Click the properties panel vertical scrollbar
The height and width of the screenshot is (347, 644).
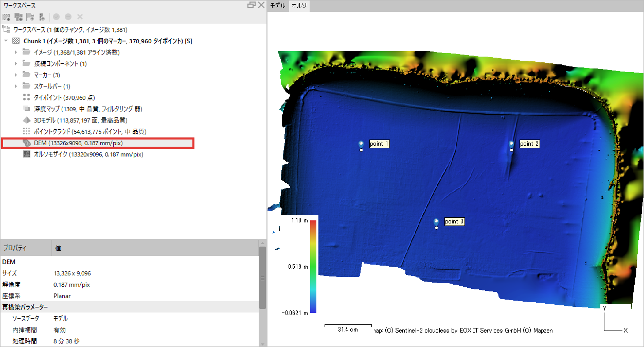click(x=262, y=277)
